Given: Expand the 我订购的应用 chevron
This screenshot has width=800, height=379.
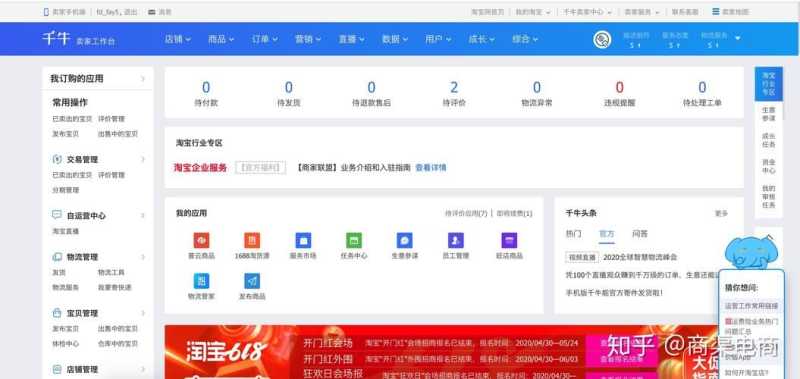Looking at the screenshot, I should (x=143, y=79).
